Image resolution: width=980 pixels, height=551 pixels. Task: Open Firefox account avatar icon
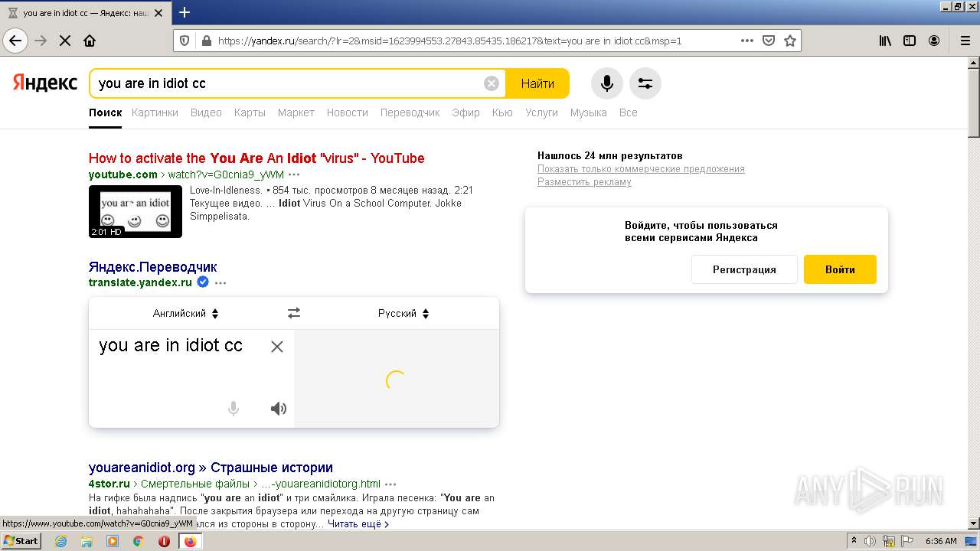point(934,41)
